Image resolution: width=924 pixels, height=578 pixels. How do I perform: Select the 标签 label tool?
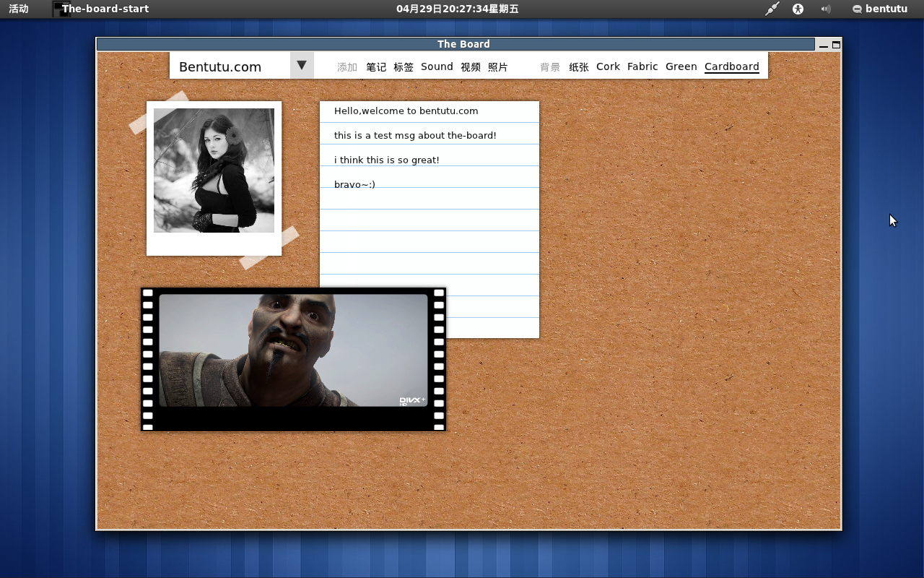[x=404, y=66]
